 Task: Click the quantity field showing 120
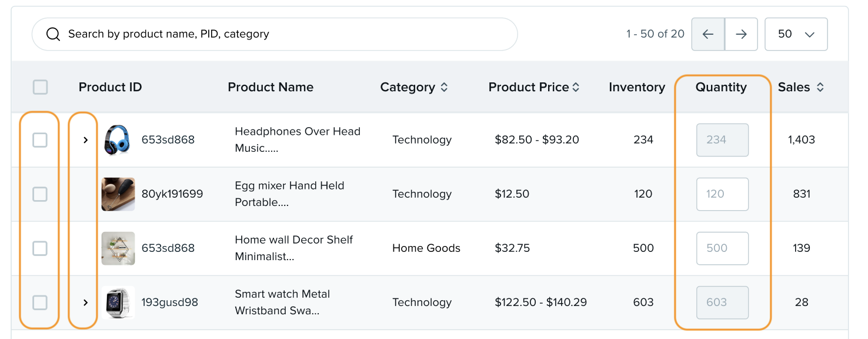point(722,194)
